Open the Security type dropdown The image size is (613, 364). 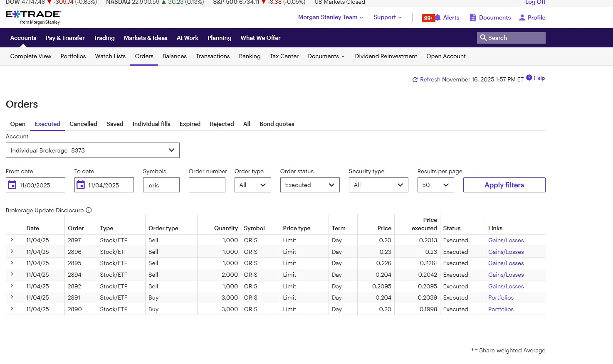pos(378,185)
